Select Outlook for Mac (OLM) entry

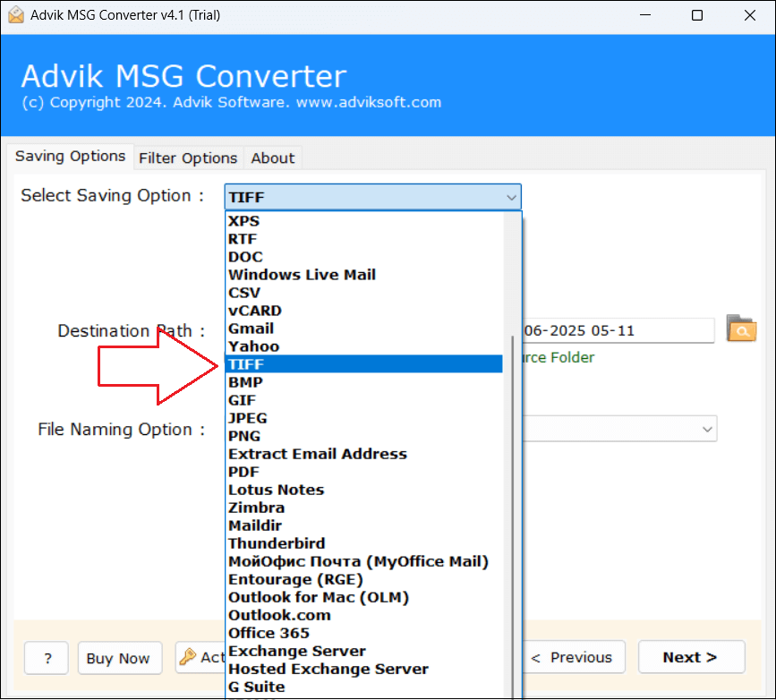pyautogui.click(x=363, y=597)
